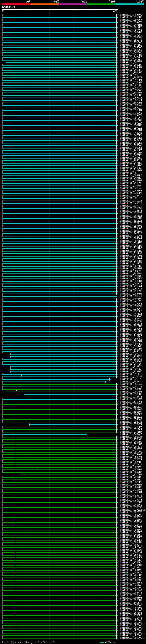
Task: Click the Large gaps legend text
Action: click(x=28, y=642)
